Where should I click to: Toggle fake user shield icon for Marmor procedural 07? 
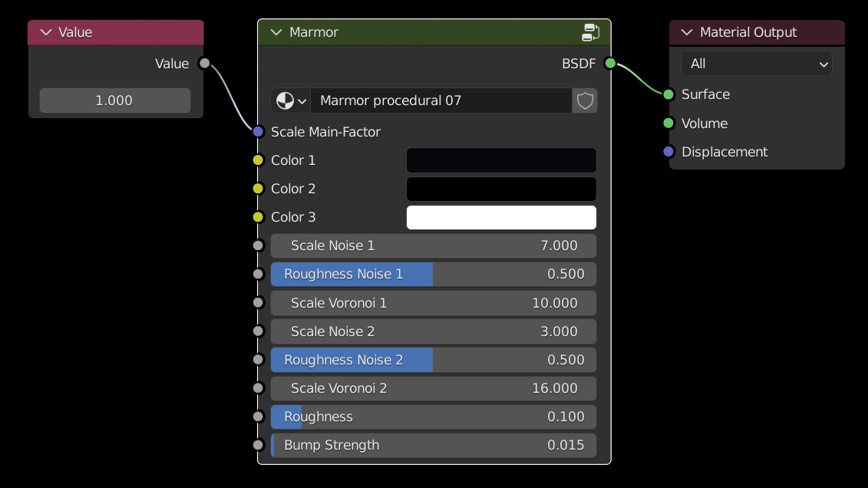point(585,101)
